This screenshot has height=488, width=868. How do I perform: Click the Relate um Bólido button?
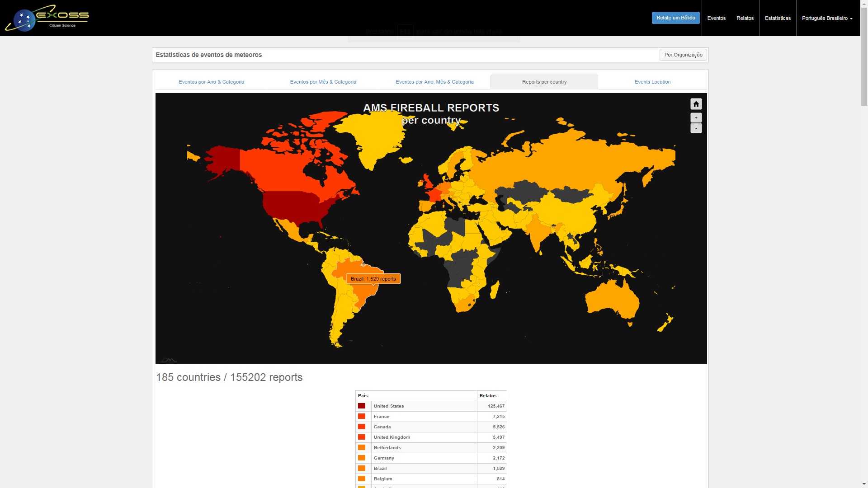coord(675,18)
